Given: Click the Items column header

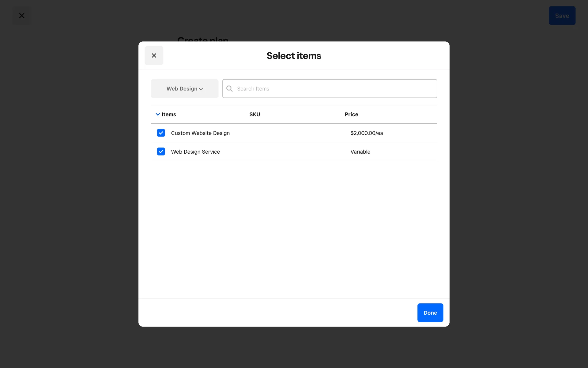Looking at the screenshot, I should tap(169, 114).
